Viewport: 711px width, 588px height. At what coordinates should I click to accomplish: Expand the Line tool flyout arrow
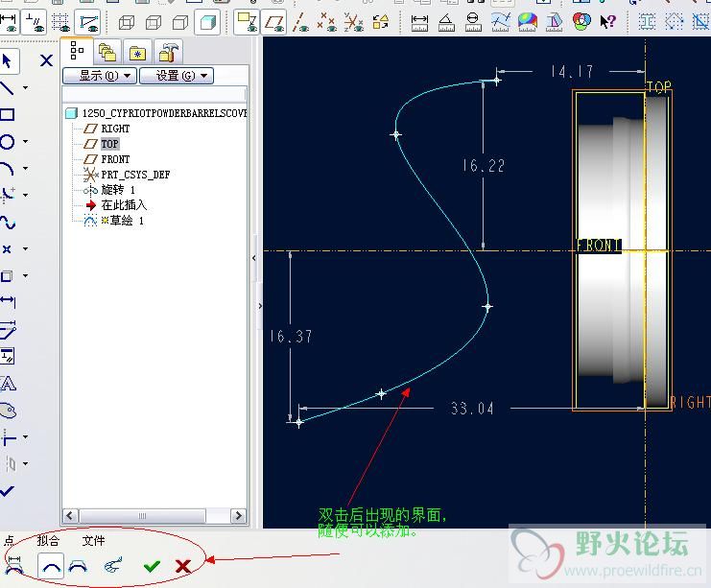coord(25,87)
